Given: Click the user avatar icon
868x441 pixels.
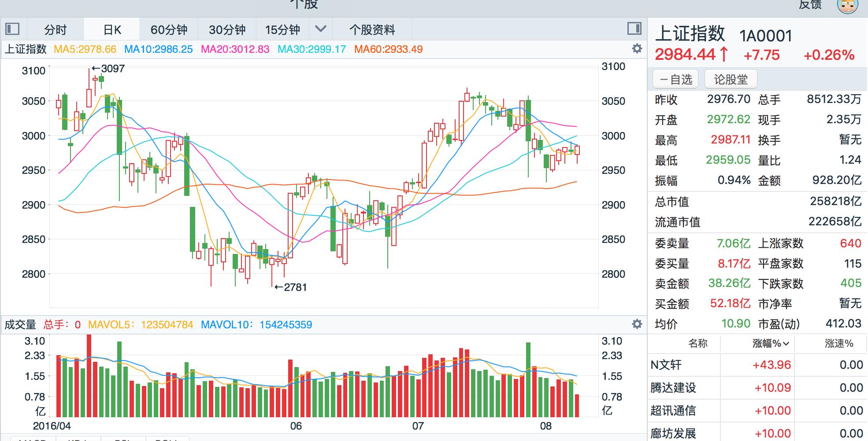Looking at the screenshot, I should (x=847, y=5).
